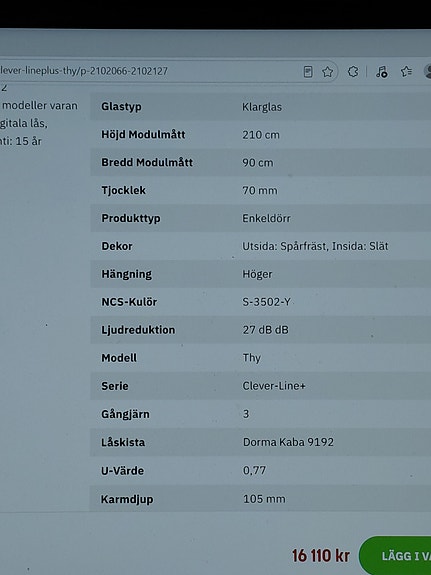Click the Klarglas value

tap(262, 107)
